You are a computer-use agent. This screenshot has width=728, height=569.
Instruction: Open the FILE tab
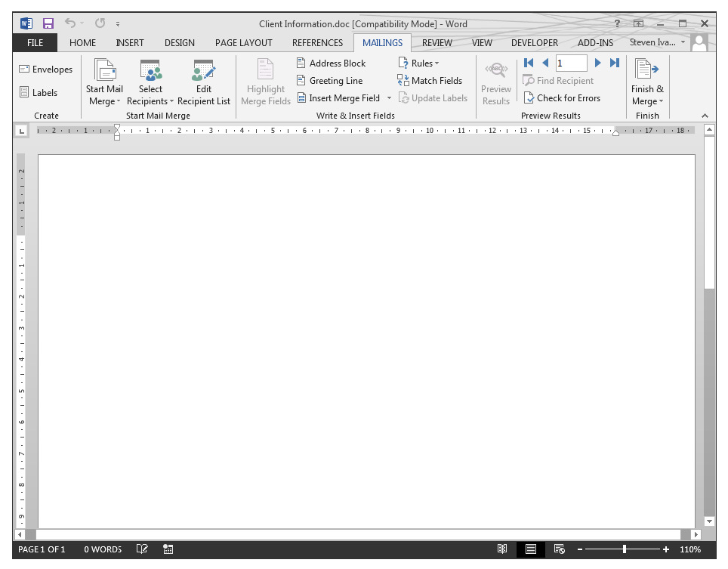(x=35, y=43)
